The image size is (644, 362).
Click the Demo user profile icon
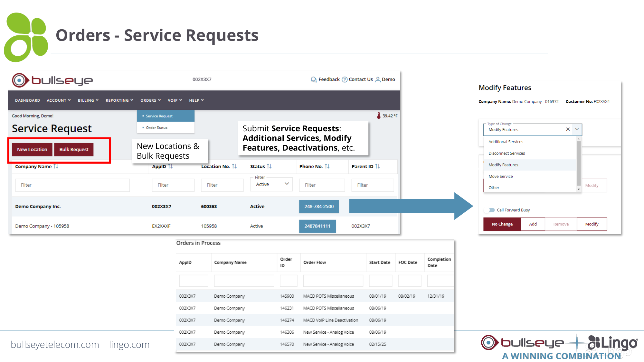pyautogui.click(x=378, y=79)
